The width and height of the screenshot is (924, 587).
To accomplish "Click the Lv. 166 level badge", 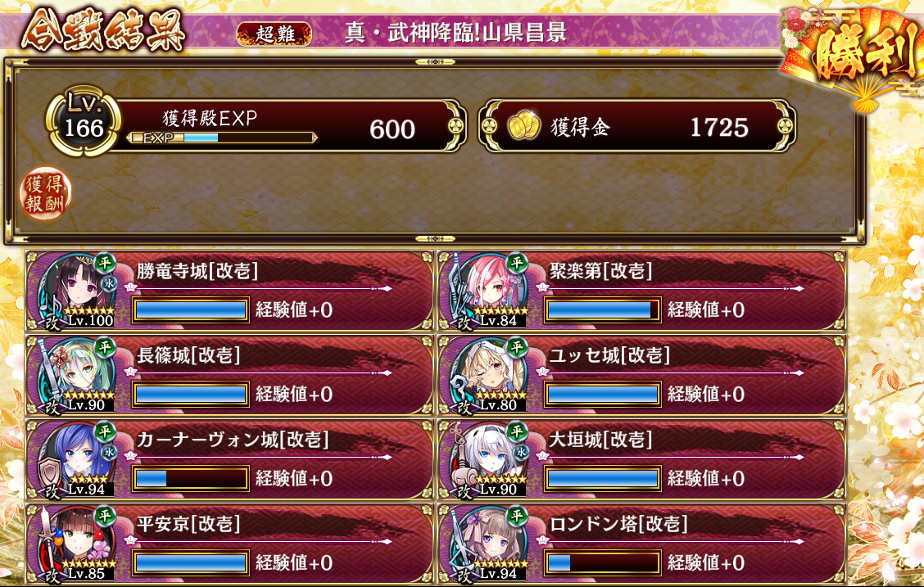I will coord(84,122).
